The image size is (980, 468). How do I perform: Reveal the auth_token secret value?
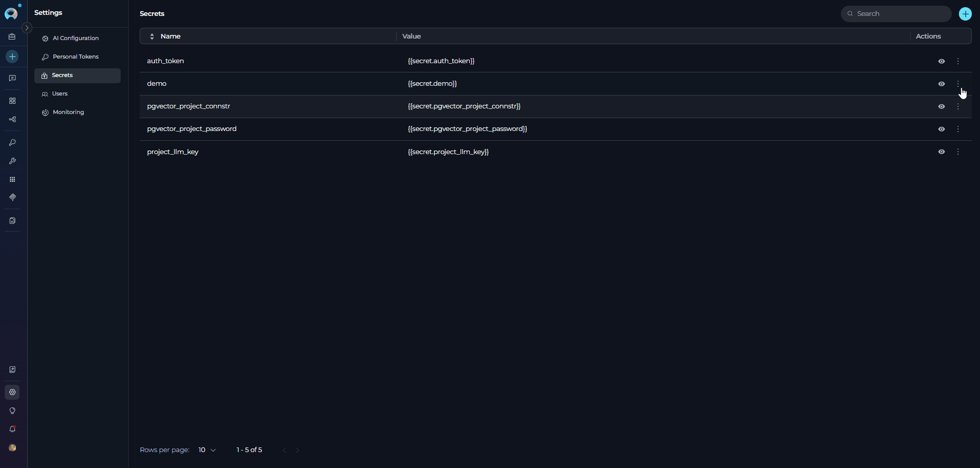tap(941, 61)
